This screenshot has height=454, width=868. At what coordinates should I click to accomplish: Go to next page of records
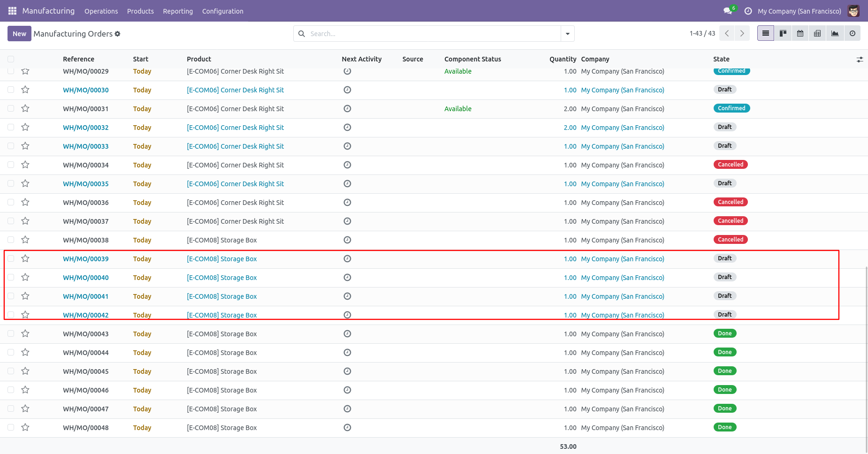pyautogui.click(x=742, y=33)
